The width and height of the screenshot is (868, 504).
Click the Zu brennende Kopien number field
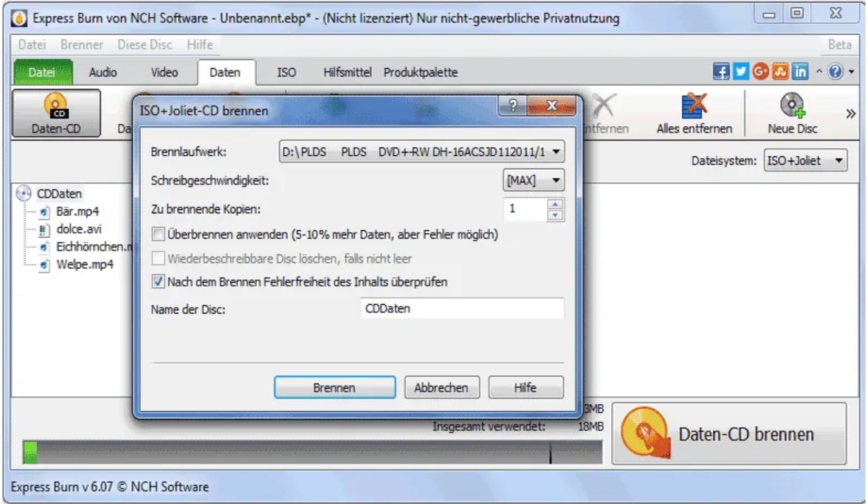tap(525, 211)
